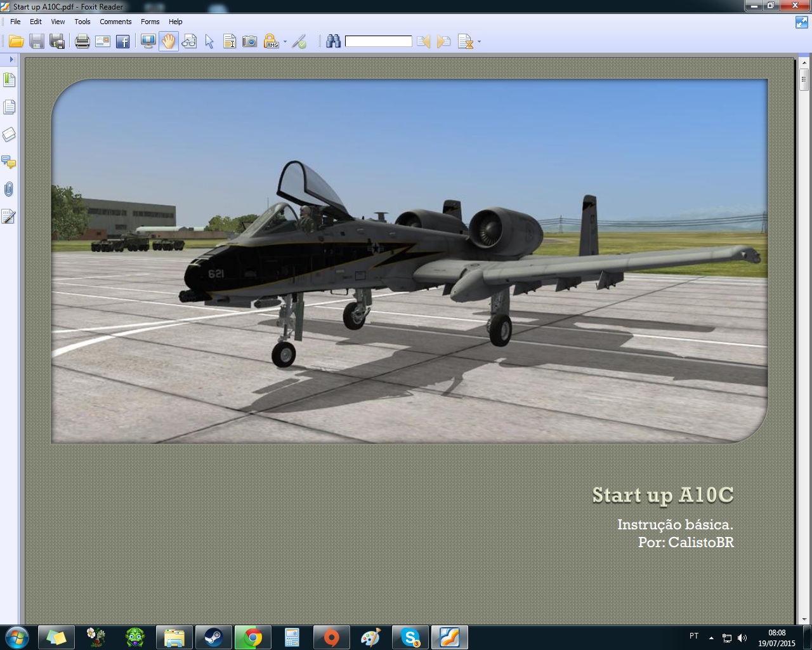Click the Find text input field
Image resolution: width=812 pixels, height=650 pixels.
(378, 42)
